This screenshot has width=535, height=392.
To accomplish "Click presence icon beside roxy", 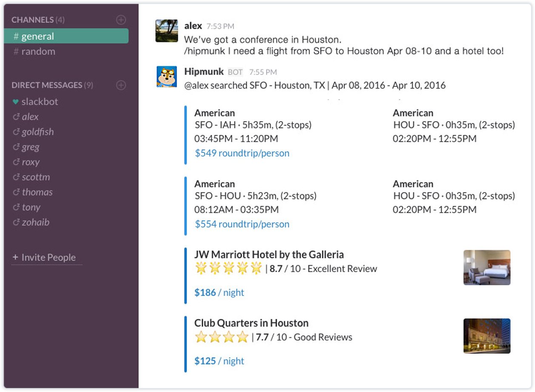I will point(16,162).
